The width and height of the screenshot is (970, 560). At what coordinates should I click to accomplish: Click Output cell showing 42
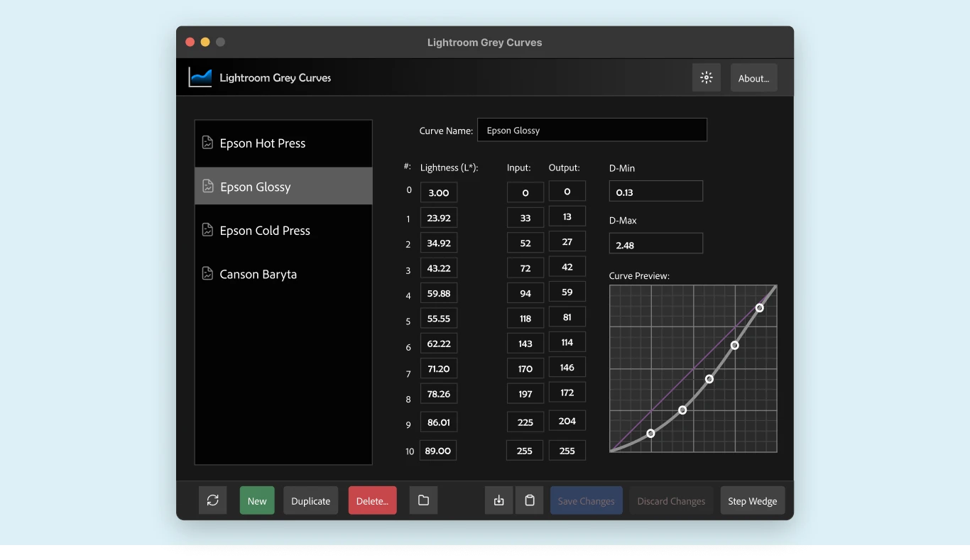(x=567, y=267)
